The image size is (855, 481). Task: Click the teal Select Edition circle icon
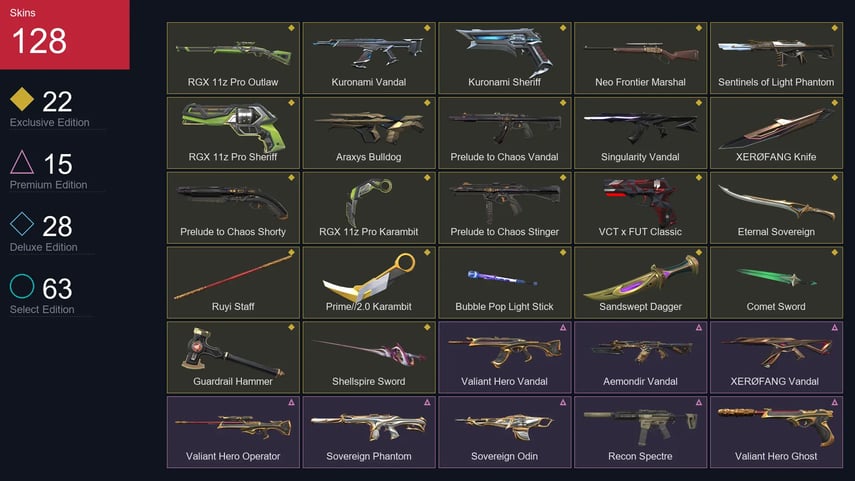(22, 286)
